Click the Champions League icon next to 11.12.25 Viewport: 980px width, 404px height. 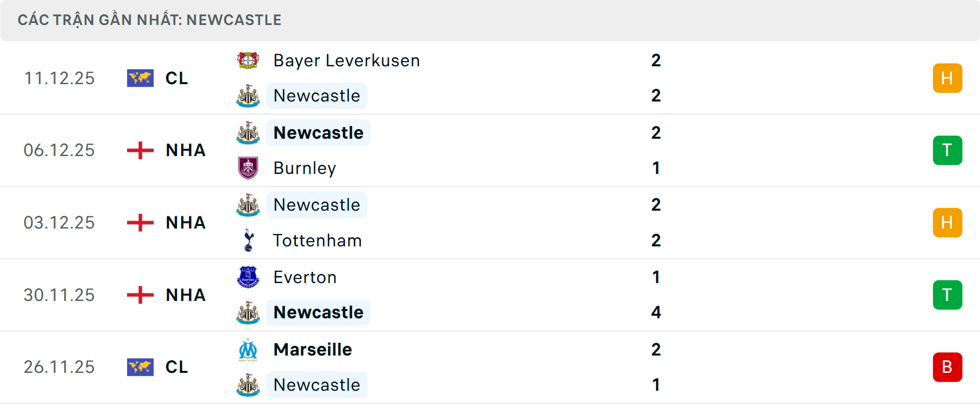point(140,78)
